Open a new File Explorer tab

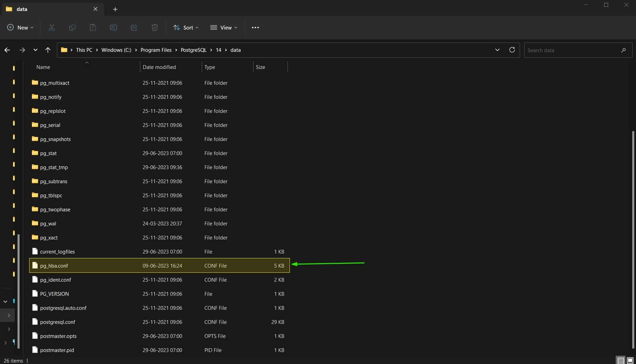pyautogui.click(x=115, y=9)
